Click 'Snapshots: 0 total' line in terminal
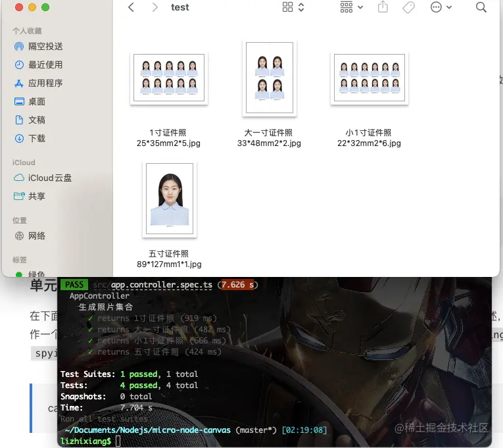 106,397
